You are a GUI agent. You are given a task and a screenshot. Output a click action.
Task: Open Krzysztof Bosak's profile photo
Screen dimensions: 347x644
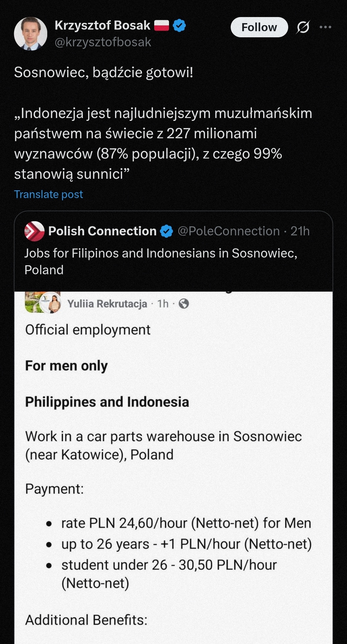click(31, 34)
